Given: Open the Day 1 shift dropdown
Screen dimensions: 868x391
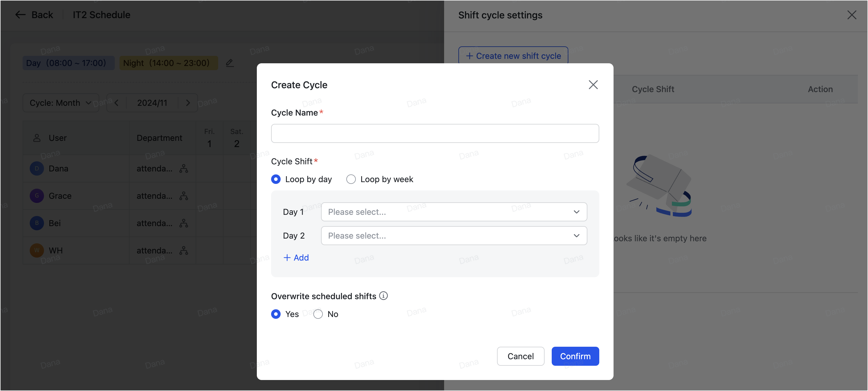Looking at the screenshot, I should (454, 212).
